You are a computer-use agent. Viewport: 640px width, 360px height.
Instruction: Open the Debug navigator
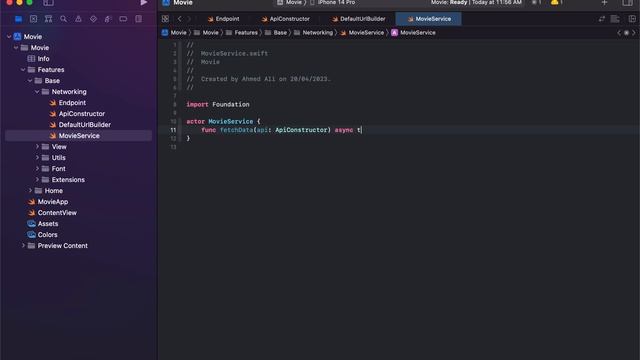pos(108,19)
